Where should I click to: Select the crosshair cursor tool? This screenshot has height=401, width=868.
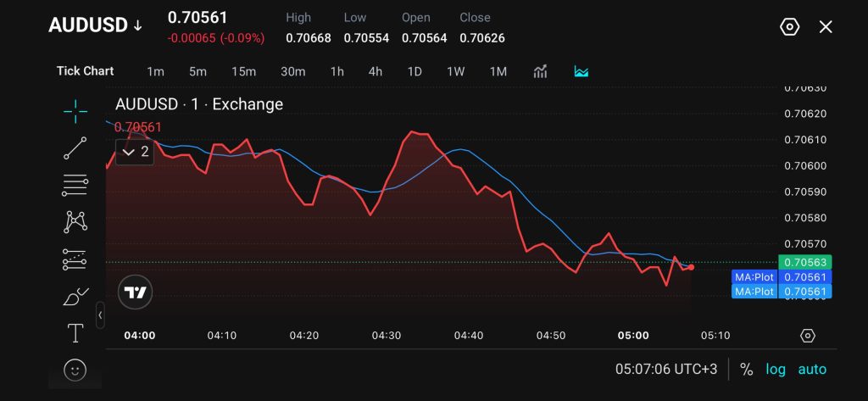75,111
